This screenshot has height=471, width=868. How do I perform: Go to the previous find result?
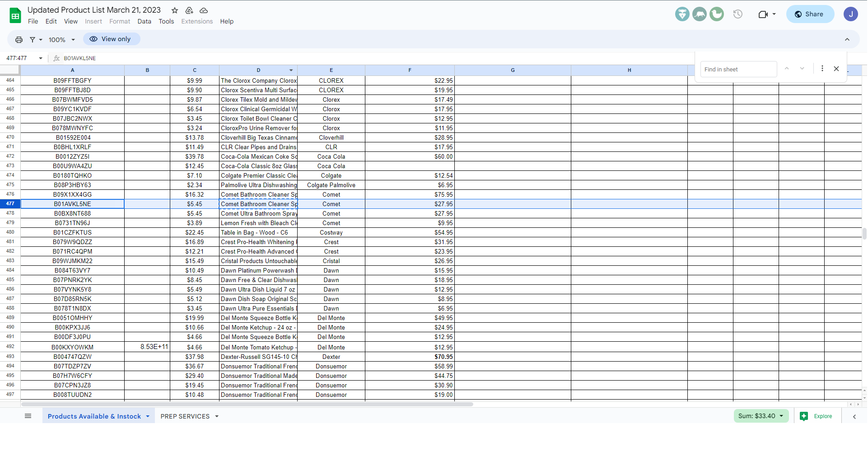tap(787, 69)
